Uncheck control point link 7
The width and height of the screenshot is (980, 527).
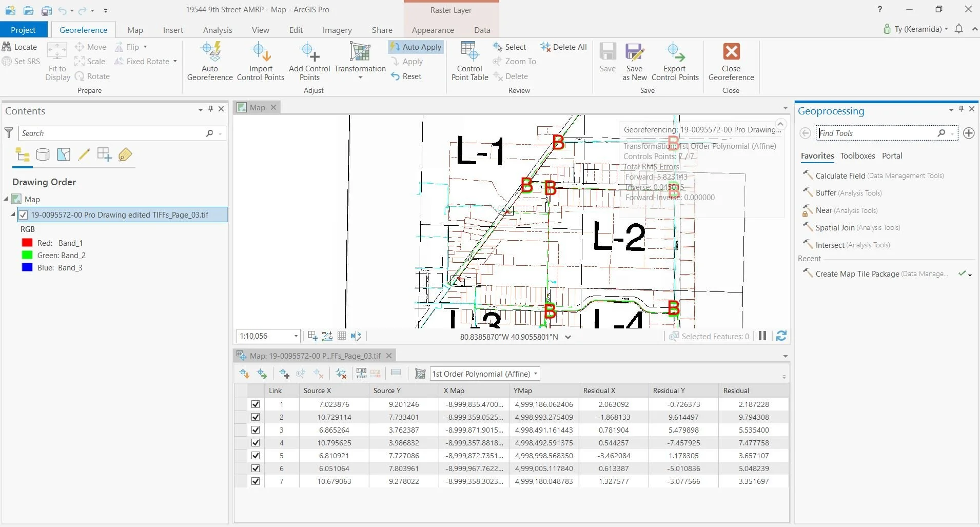(255, 481)
